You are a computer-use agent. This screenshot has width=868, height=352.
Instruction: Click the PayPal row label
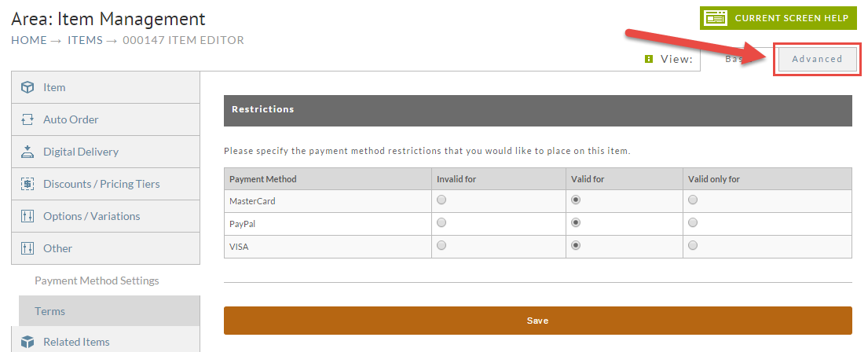tap(241, 224)
